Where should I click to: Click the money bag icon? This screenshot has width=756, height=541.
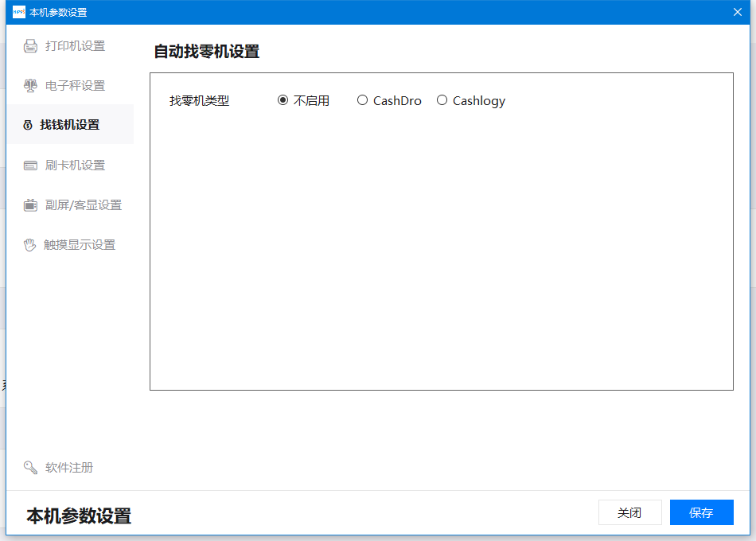click(28, 125)
